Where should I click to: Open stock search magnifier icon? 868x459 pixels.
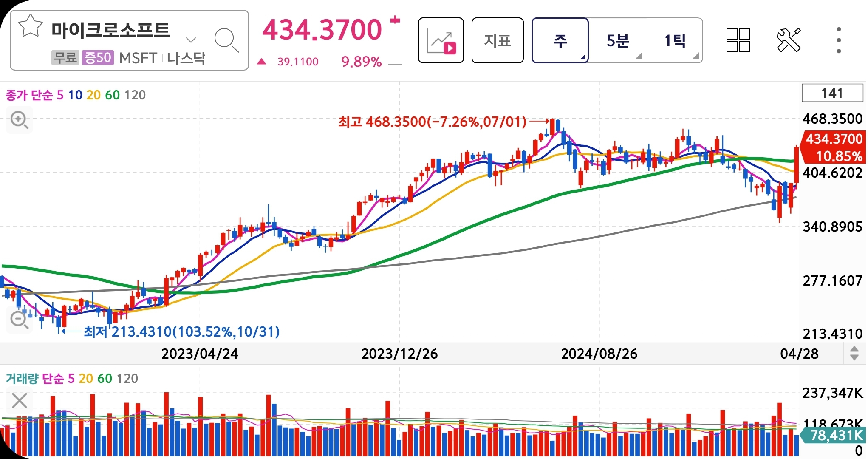226,40
